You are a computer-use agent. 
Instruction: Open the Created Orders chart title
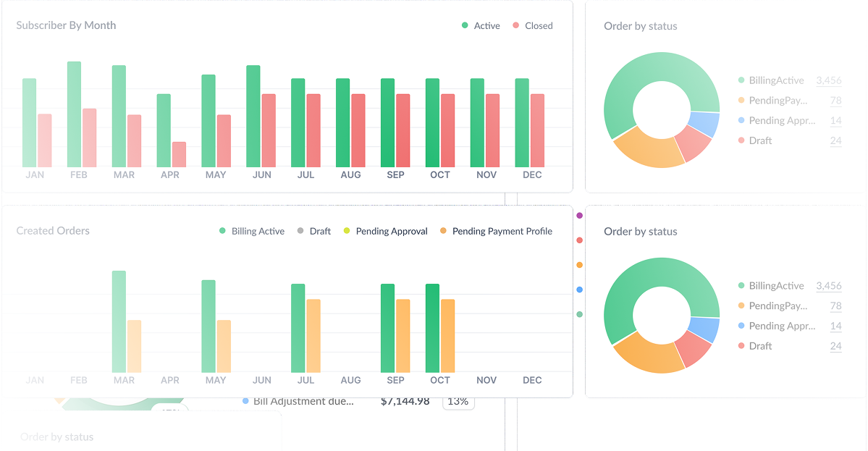(53, 231)
